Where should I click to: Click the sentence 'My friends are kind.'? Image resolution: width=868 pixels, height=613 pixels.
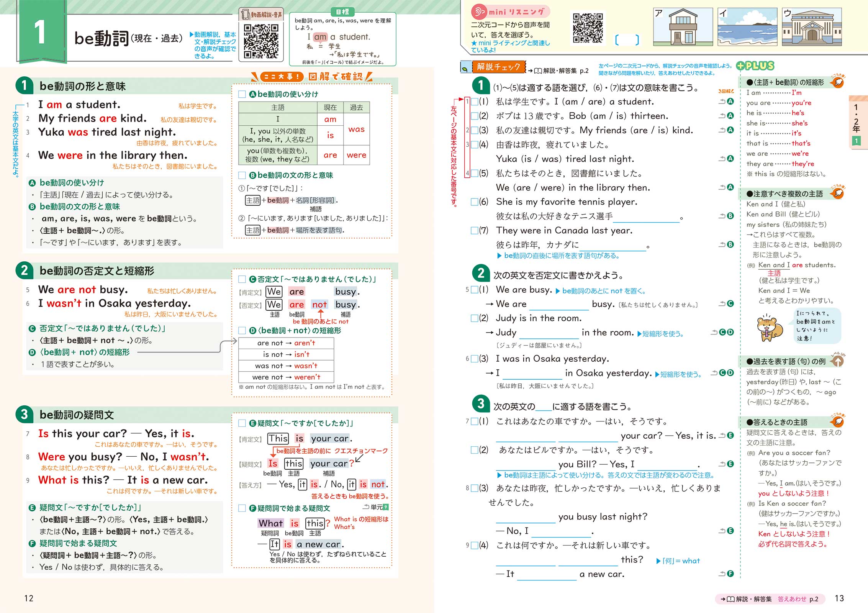coord(92,118)
